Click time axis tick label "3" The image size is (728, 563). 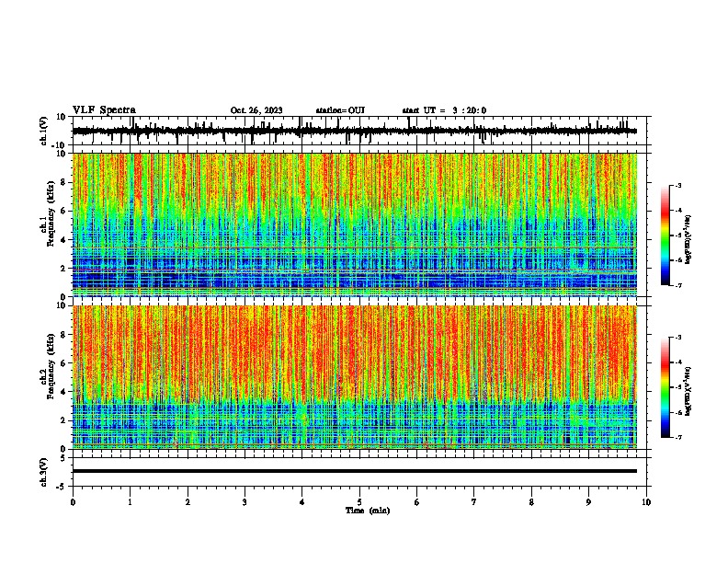point(245,502)
